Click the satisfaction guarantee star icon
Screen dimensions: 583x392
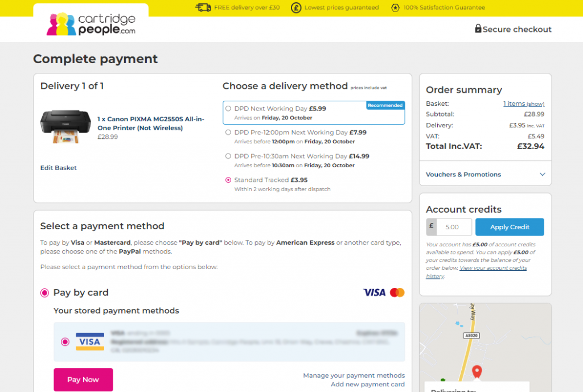click(395, 7)
